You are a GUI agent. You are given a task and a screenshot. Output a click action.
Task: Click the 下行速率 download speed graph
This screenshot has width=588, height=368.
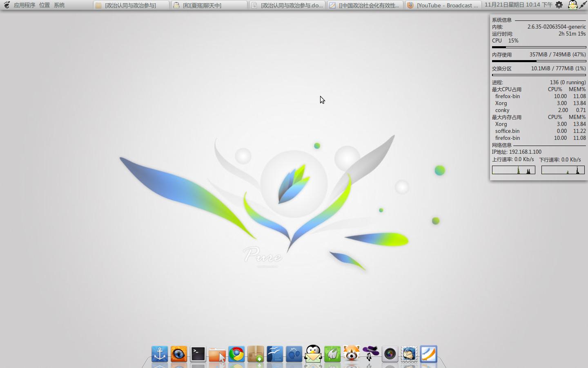[x=563, y=170]
